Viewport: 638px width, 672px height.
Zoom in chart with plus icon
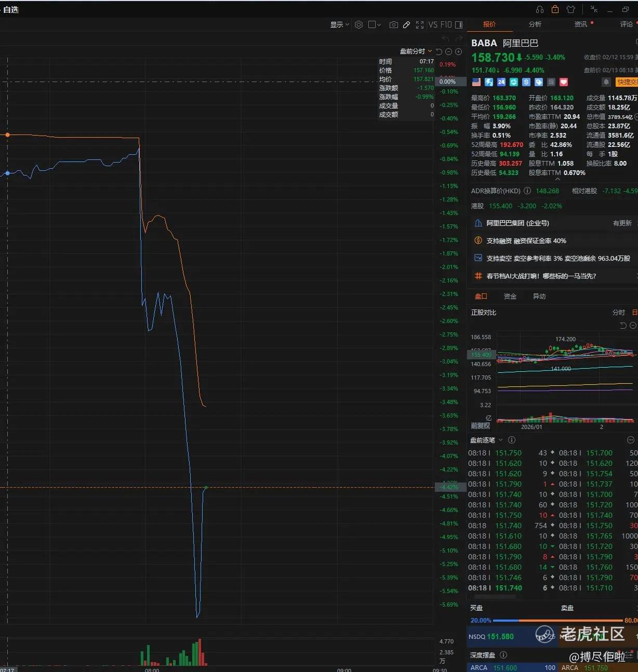pos(458,51)
